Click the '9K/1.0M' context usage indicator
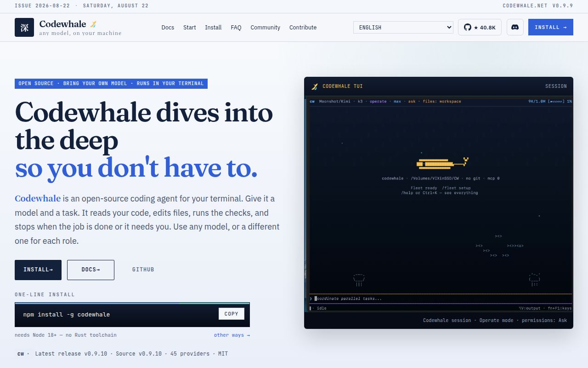The height and width of the screenshot is (368, 588). coord(537,101)
